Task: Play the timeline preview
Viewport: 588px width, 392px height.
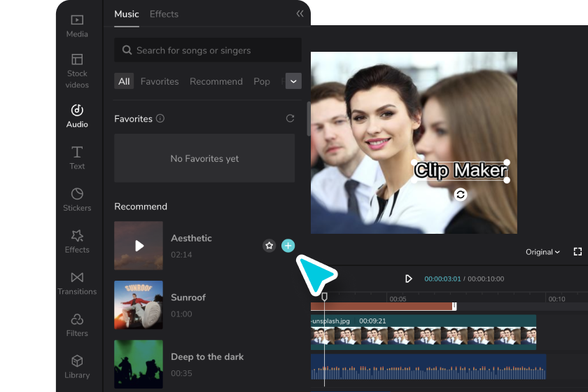Action: pyautogui.click(x=408, y=279)
